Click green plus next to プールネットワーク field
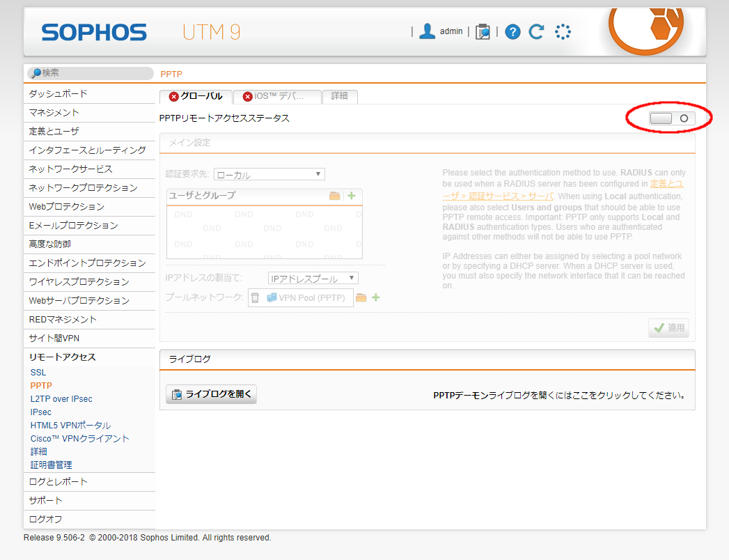The height and width of the screenshot is (560, 729). coord(376,298)
